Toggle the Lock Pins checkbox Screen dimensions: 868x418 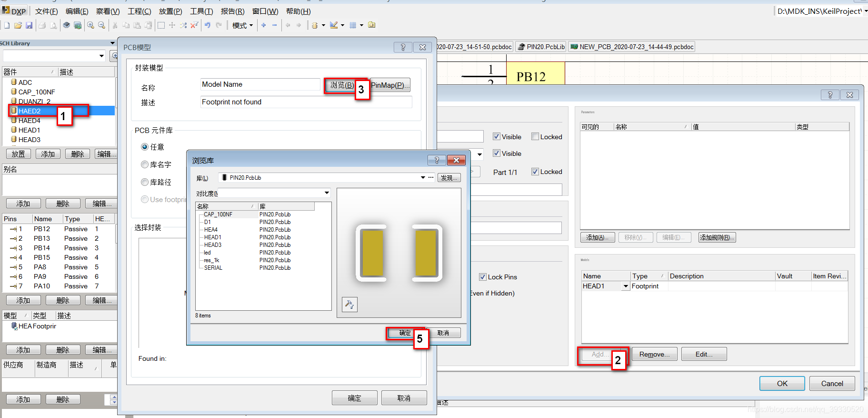(x=483, y=277)
